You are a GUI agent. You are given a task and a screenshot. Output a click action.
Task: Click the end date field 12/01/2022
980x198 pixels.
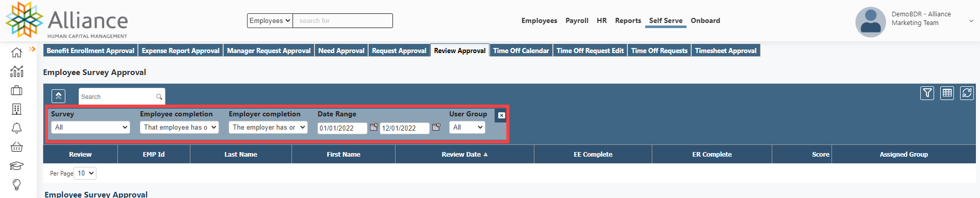405,128
